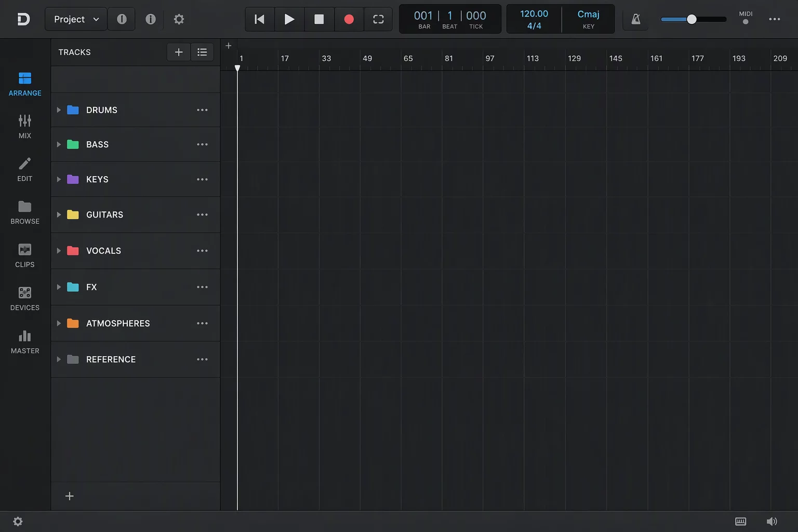Toggle the track list view icon
This screenshot has width=798, height=532.
point(202,52)
